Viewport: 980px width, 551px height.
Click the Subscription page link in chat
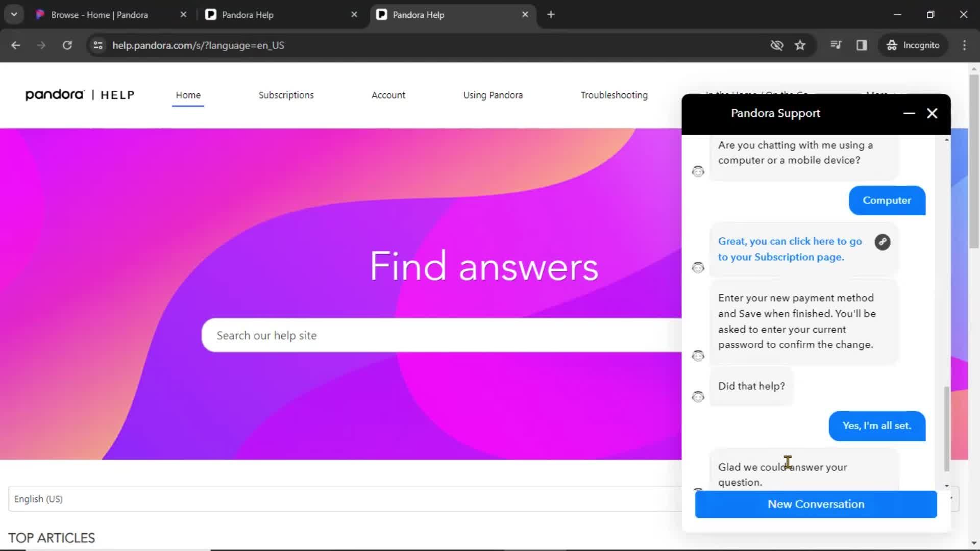(790, 249)
